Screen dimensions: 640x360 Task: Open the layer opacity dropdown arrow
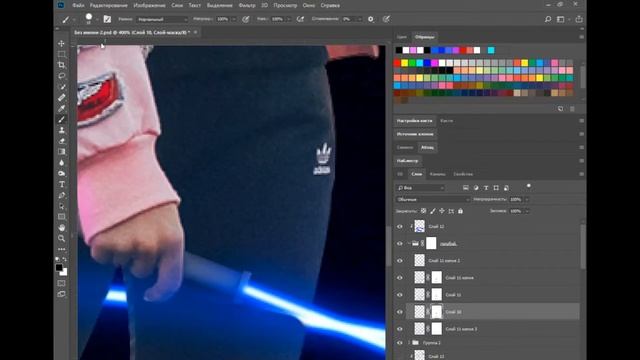tap(527, 200)
